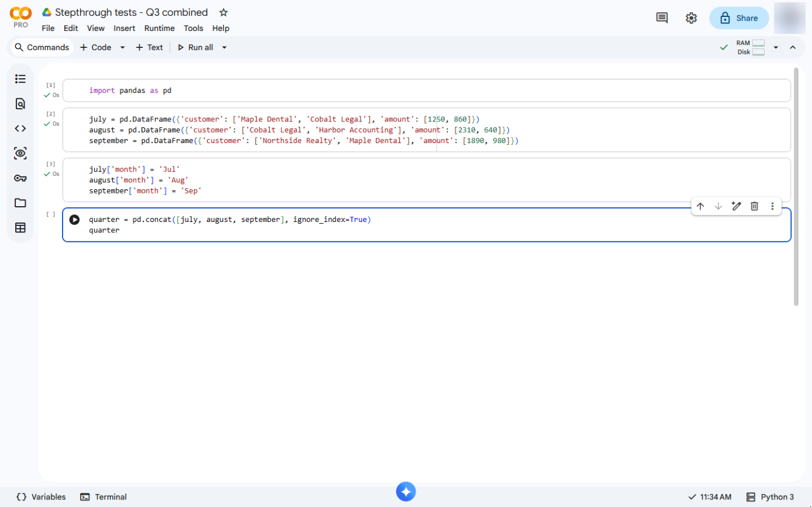Expand Run all dropdown arrow
Image resolution: width=812 pixels, height=507 pixels.
(x=224, y=47)
